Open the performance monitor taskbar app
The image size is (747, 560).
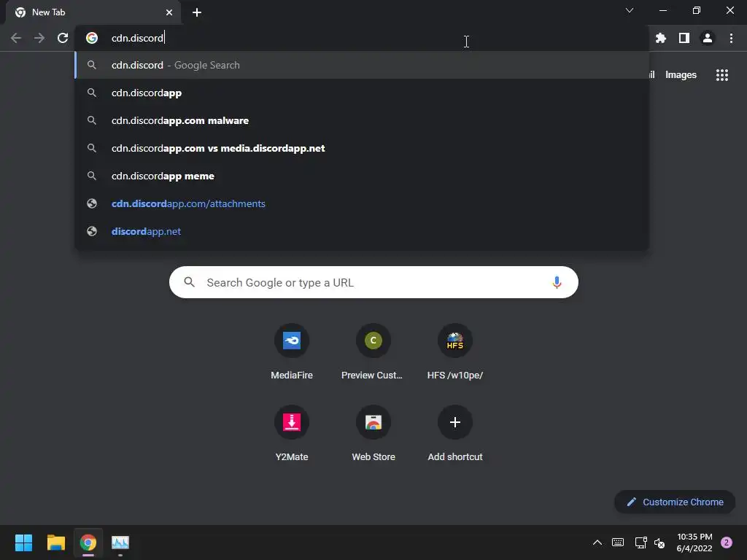[x=120, y=542]
